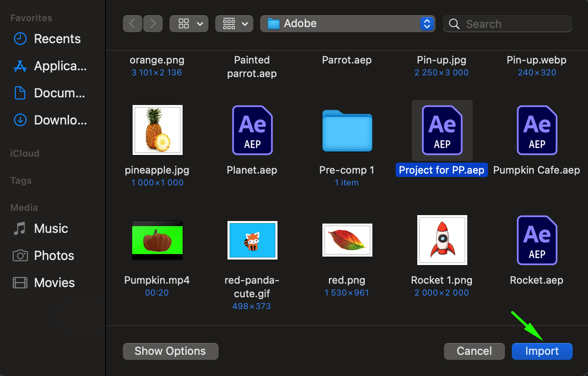
Task: Click the Planet.aep After Effects file icon
Action: tap(252, 130)
